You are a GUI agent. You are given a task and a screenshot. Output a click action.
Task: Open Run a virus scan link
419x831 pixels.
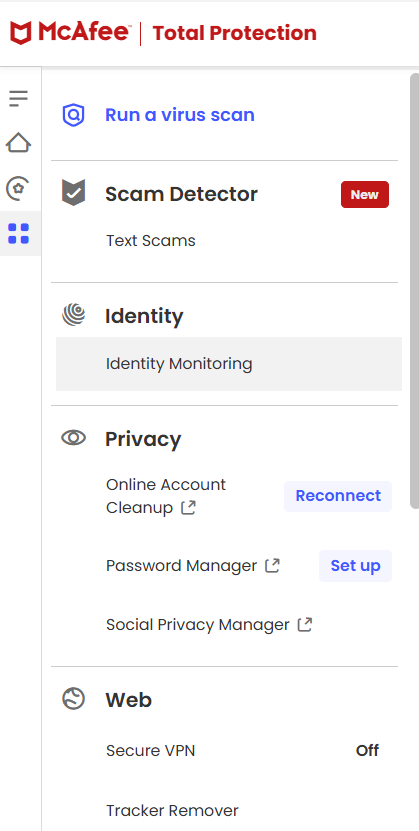pyautogui.click(x=180, y=115)
